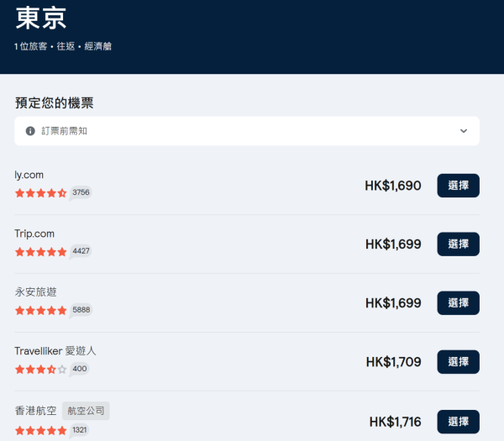Click the star rating for Travelliker 愛遊人

click(x=40, y=369)
